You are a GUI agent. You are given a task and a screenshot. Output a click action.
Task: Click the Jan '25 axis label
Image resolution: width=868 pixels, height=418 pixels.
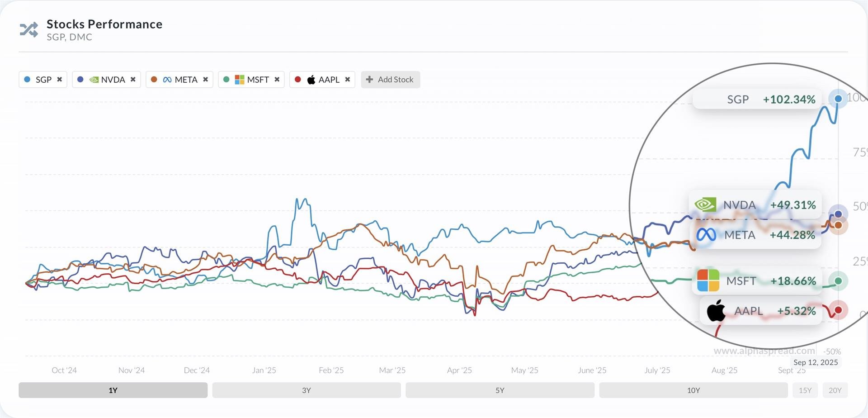click(x=264, y=370)
